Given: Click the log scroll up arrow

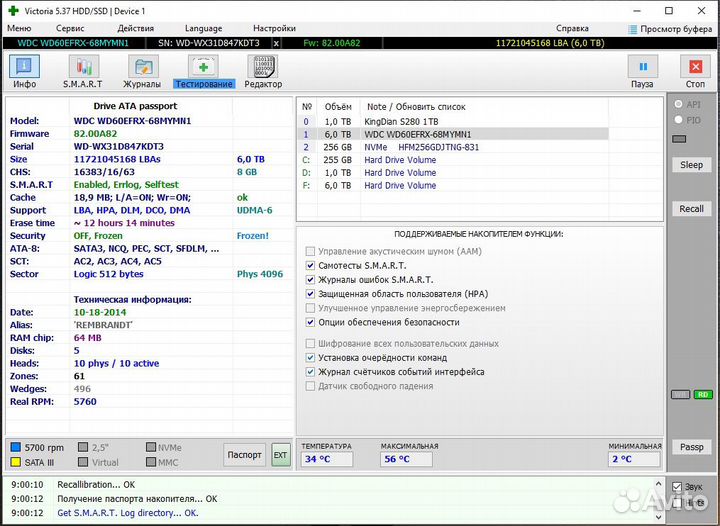Looking at the screenshot, I should point(658,484).
